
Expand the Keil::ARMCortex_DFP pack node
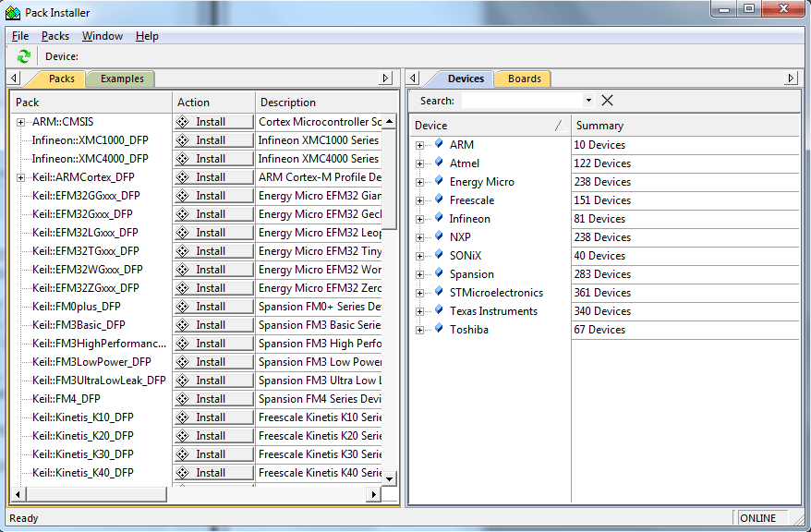pos(20,178)
